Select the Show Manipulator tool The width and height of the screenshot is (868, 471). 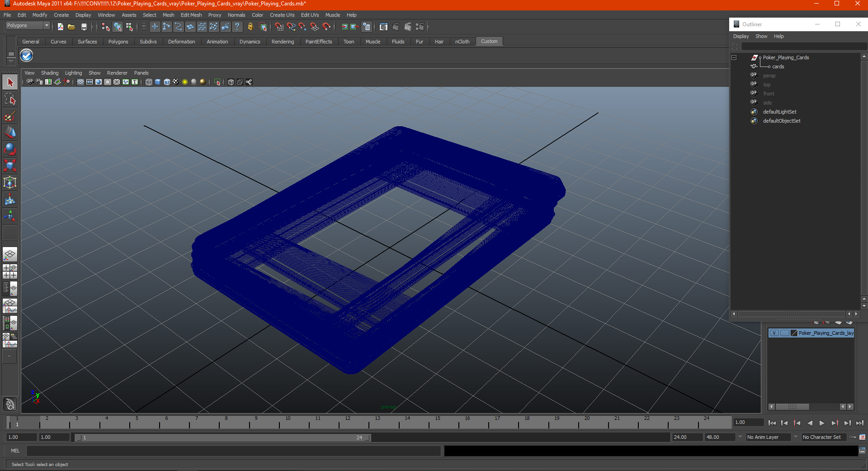click(x=10, y=216)
